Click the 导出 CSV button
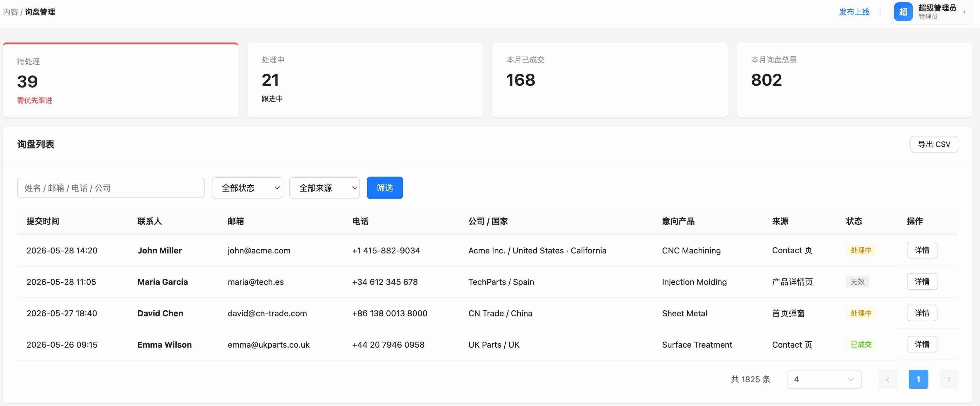This screenshot has width=980, height=406. [x=934, y=144]
